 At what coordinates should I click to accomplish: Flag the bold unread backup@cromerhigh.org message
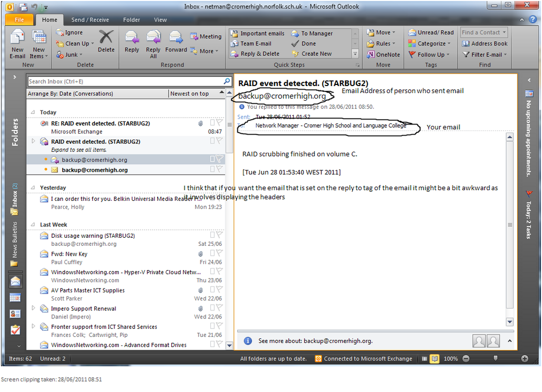219,169
